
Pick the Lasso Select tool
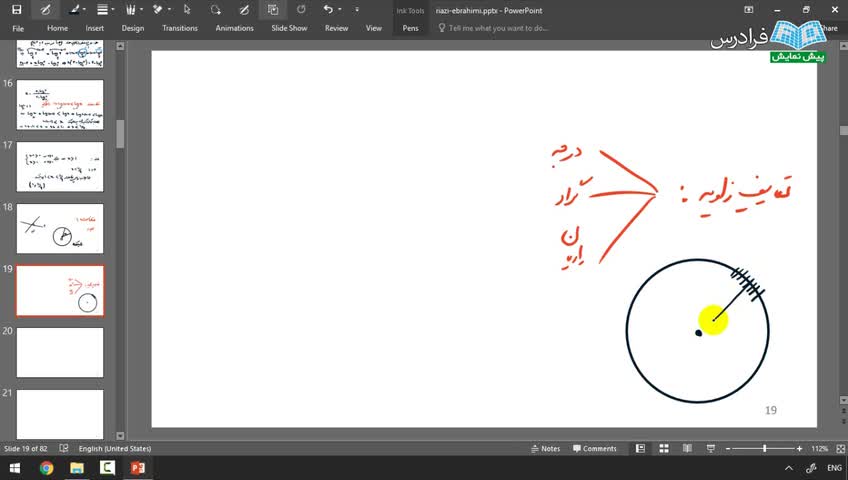click(x=216, y=9)
